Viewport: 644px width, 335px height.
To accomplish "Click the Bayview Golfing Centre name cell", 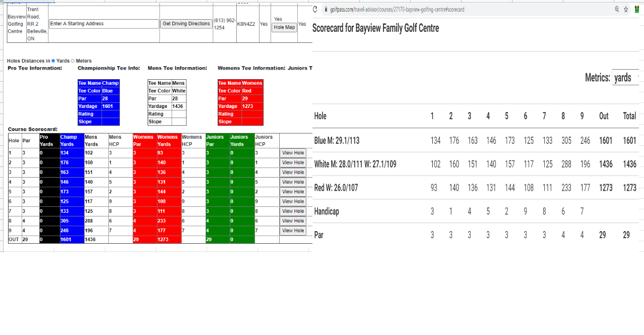I will tap(17, 24).
